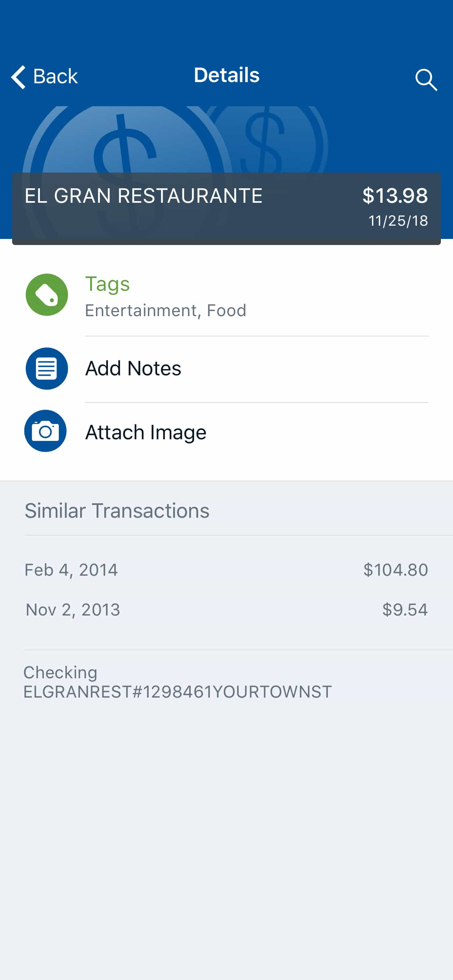Tap the $104.80 transaction amount

pos(395,570)
